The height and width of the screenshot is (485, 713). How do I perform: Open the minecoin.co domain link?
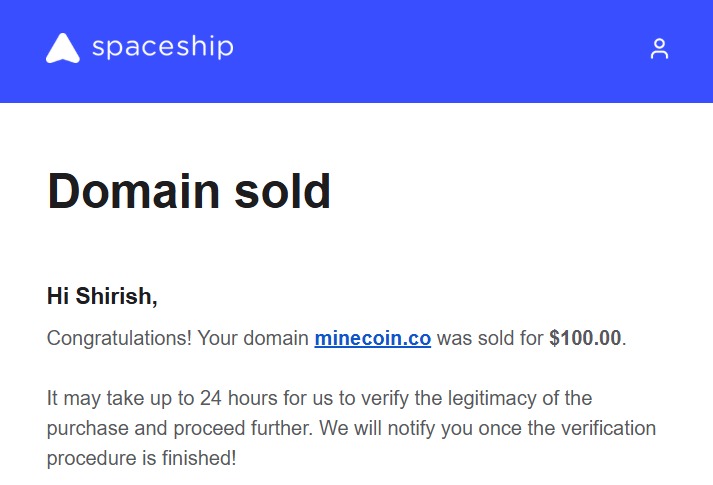point(372,338)
